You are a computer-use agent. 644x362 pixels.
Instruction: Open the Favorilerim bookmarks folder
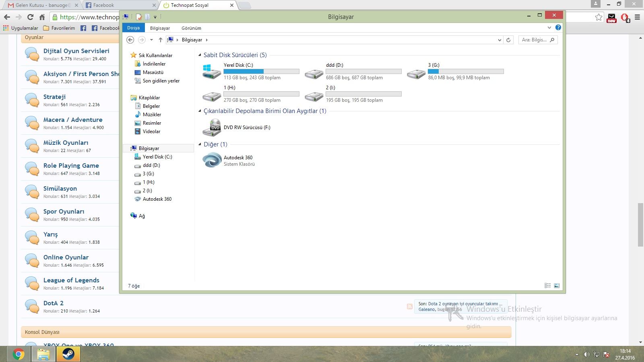coord(59,28)
